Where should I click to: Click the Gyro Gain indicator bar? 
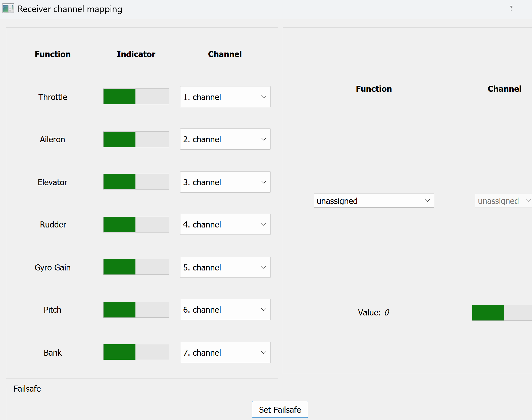click(136, 267)
